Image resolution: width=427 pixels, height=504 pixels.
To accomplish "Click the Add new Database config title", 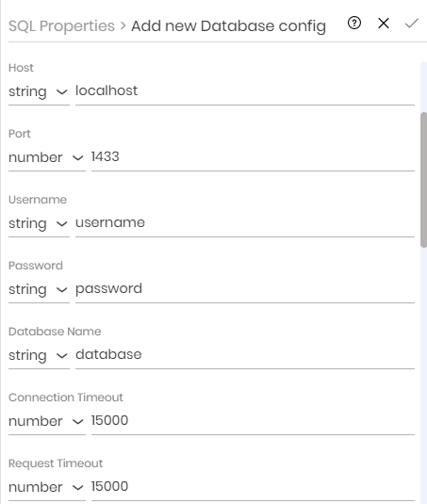I will [229, 25].
